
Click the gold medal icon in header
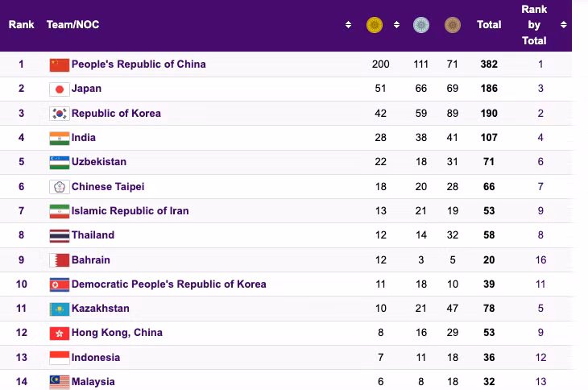click(374, 25)
